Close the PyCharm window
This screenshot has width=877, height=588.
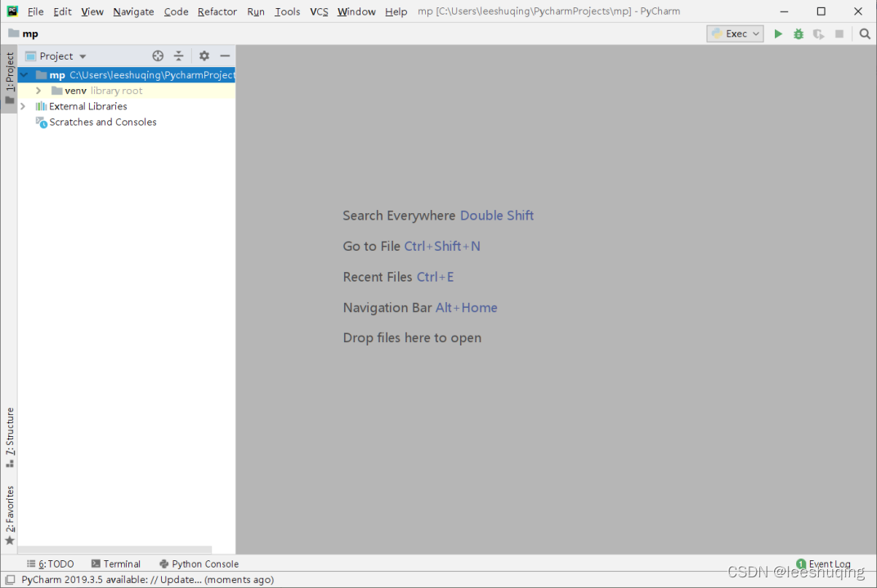[x=858, y=11]
